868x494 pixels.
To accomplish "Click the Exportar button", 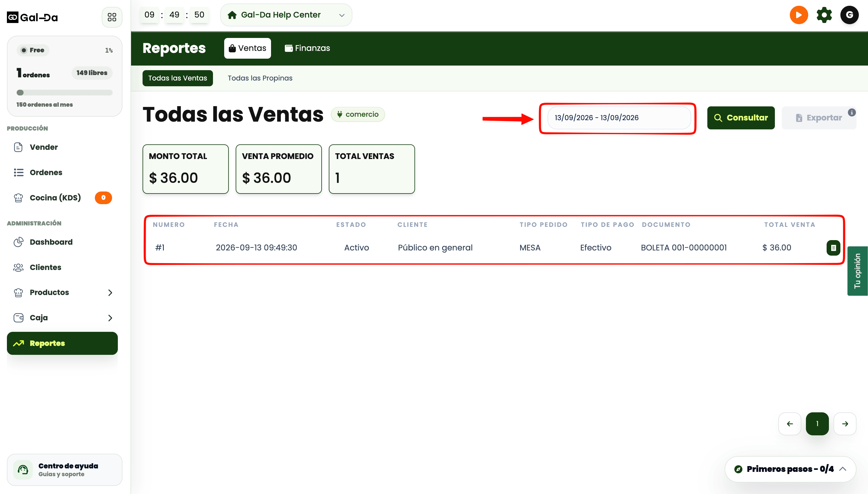I will click(819, 118).
